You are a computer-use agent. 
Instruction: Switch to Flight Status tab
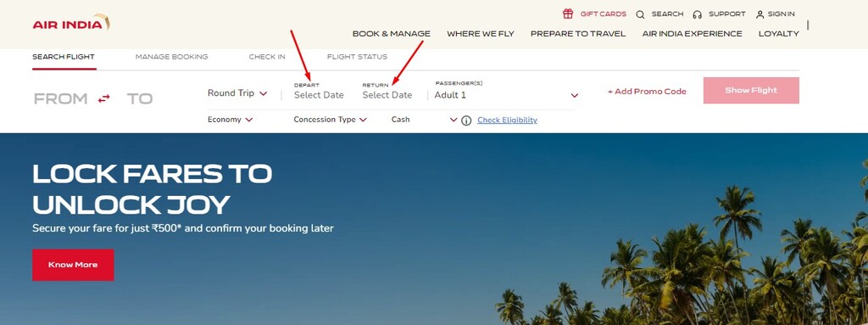pyautogui.click(x=357, y=57)
